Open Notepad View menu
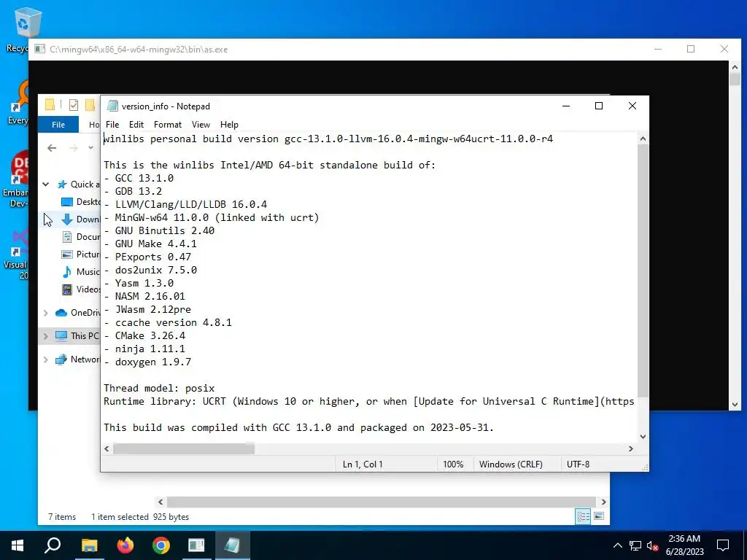 click(201, 124)
